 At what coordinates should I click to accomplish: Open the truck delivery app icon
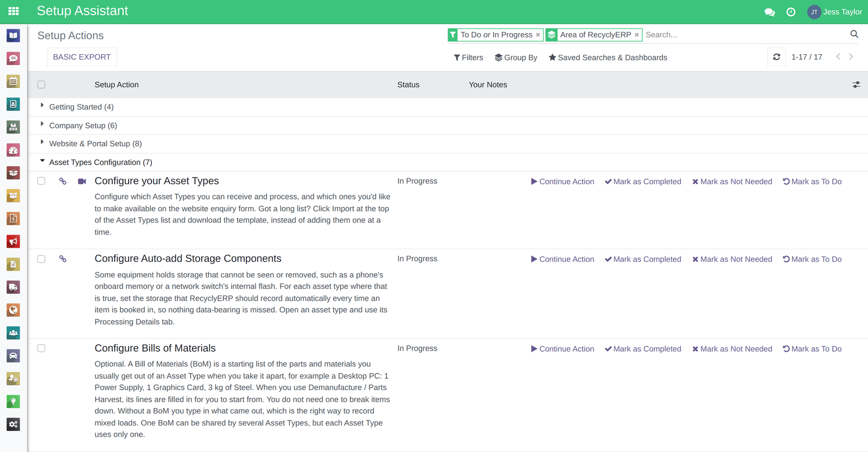click(x=14, y=287)
